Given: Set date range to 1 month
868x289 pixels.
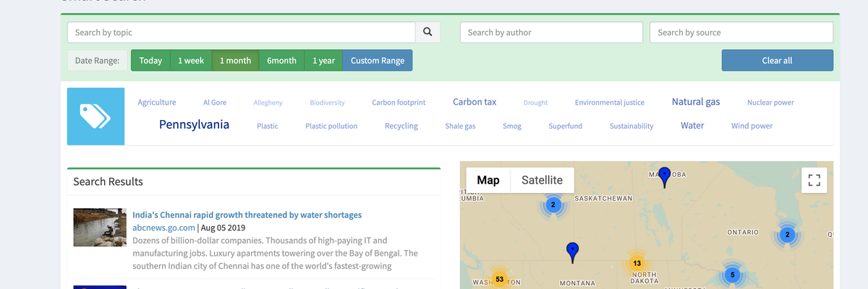Looking at the screenshot, I should pos(235,61).
